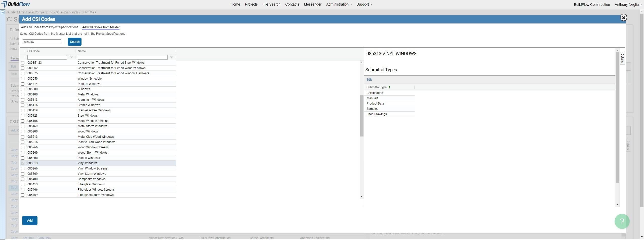
Task: Open the round help question-mark icon
Action: (x=622, y=221)
